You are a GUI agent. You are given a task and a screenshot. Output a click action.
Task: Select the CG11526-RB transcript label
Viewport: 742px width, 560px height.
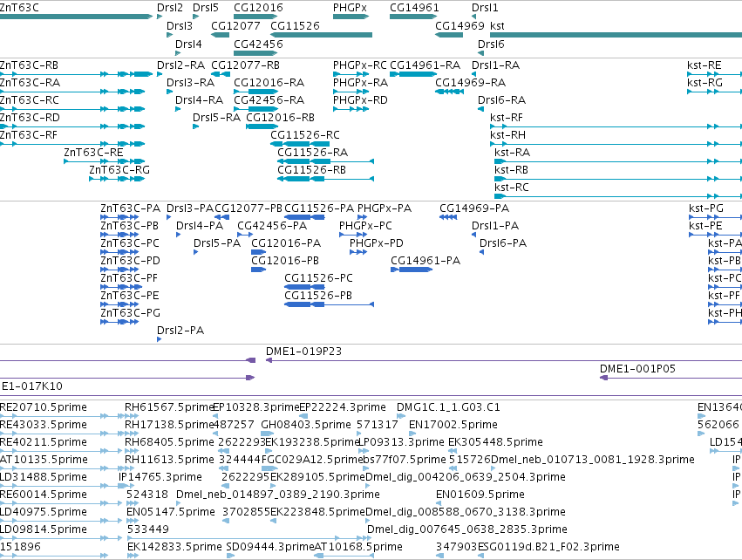click(311, 169)
